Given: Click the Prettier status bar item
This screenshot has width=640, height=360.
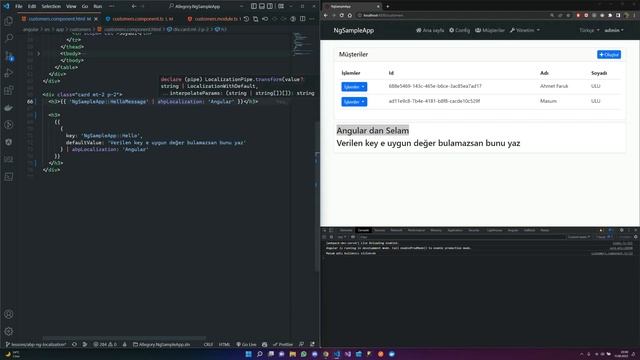Looking at the screenshot, I should (283, 344).
